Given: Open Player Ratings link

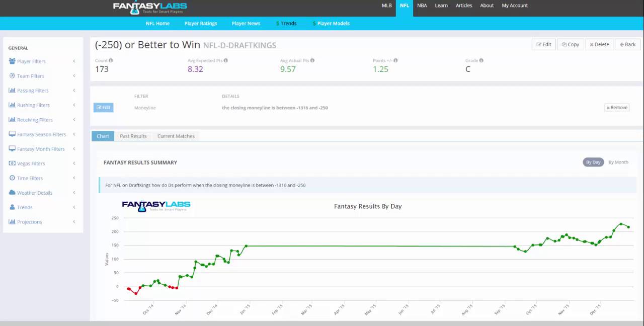Looking at the screenshot, I should click(x=201, y=24).
